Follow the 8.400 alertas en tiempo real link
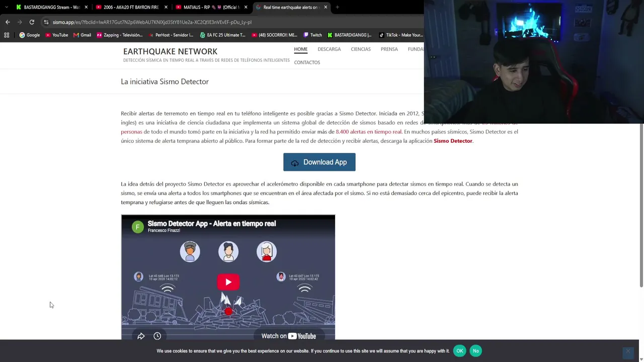Viewport: 644px width, 362px height. (368, 132)
